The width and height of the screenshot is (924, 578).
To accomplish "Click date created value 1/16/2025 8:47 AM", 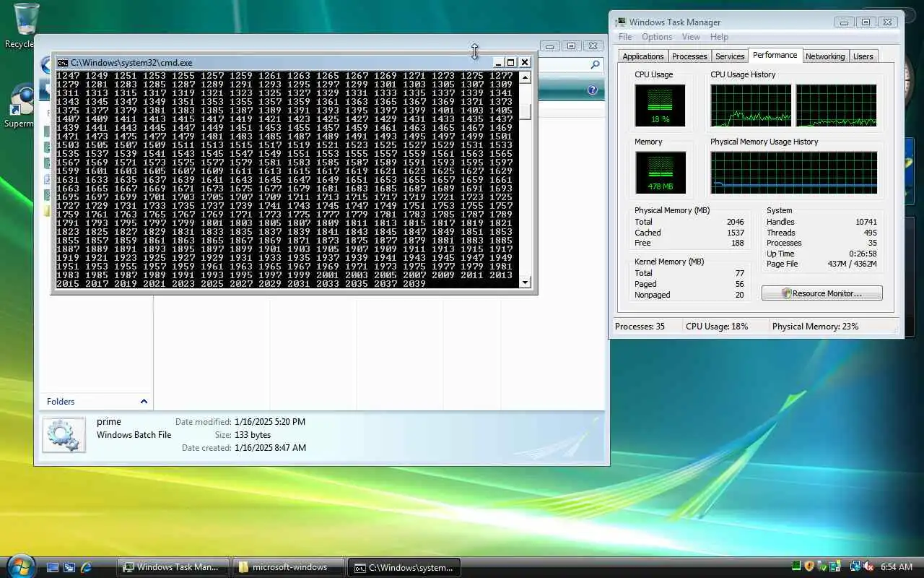I will click(270, 448).
